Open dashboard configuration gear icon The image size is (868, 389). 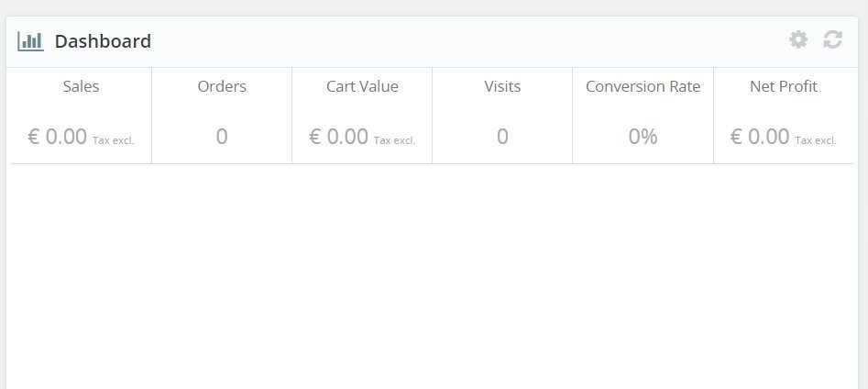pos(798,39)
